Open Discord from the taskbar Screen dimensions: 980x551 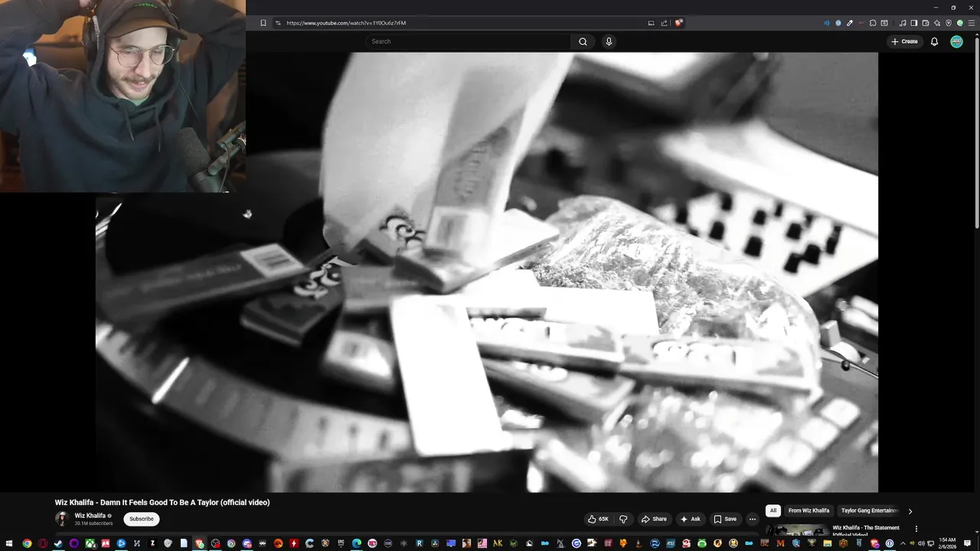247,544
